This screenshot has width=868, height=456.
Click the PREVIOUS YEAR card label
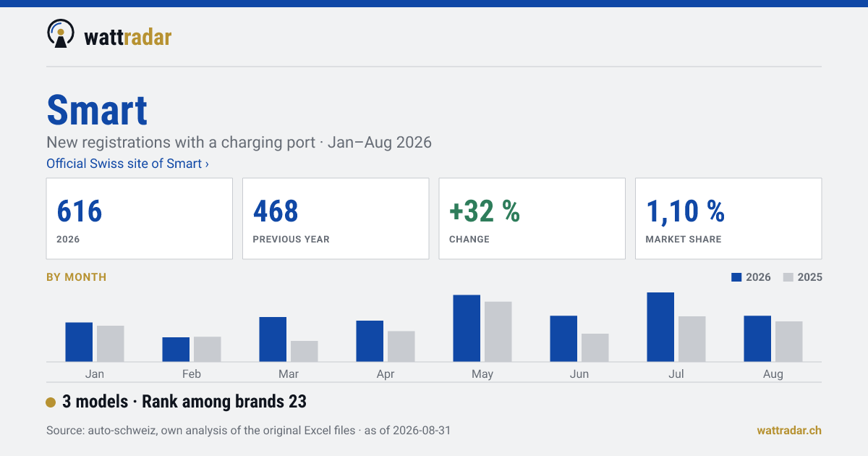pyautogui.click(x=291, y=240)
